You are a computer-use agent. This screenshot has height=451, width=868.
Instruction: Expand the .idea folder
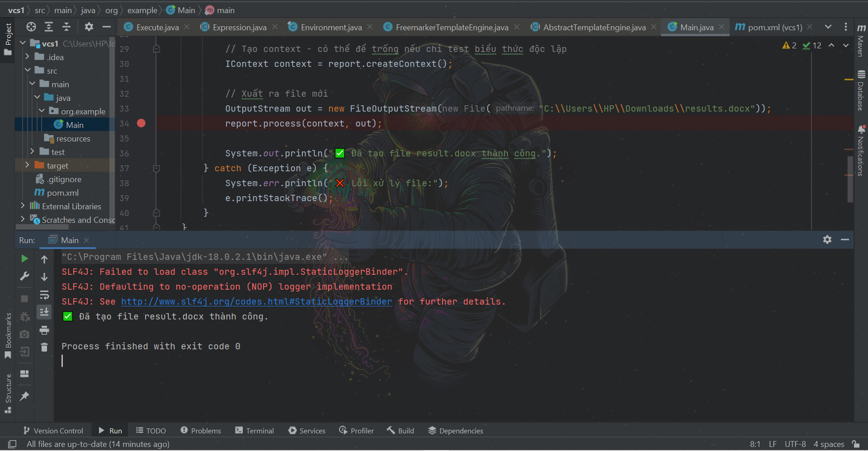point(28,57)
